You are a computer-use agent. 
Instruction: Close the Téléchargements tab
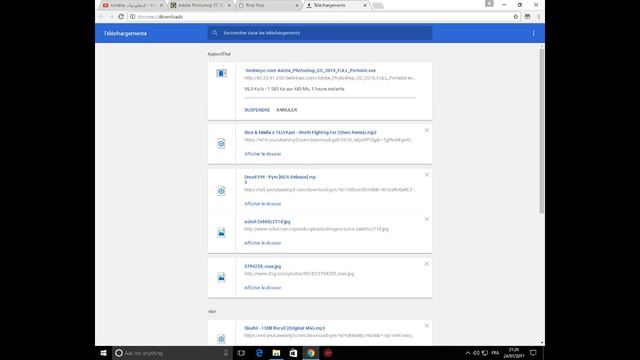[x=365, y=5]
